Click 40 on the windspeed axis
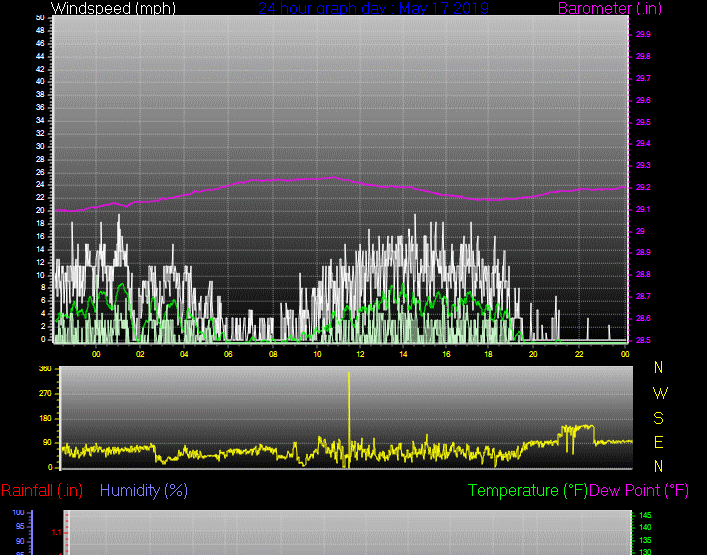 pyautogui.click(x=40, y=81)
